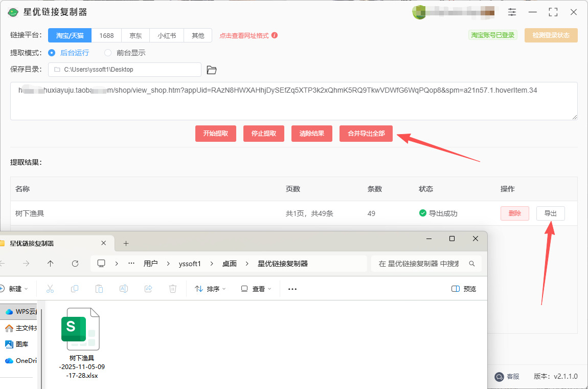The height and width of the screenshot is (389, 588).
Task: Click the Explorer cut scissors icon
Action: tap(50, 289)
